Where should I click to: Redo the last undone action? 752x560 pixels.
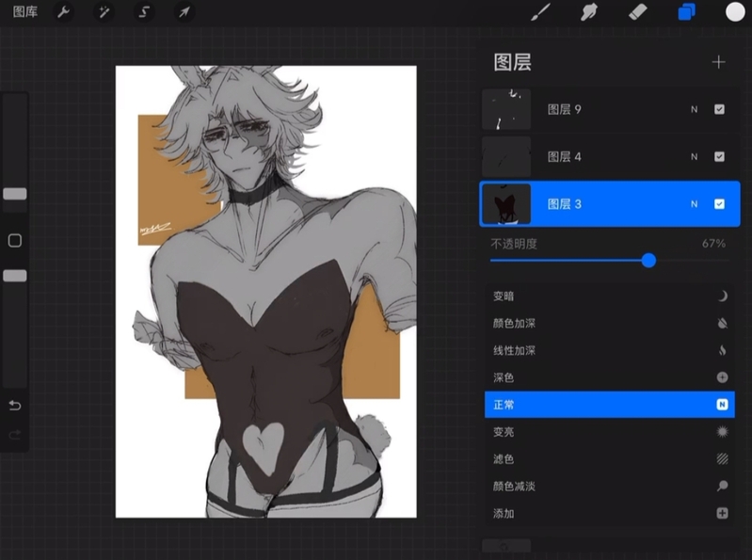[15, 435]
